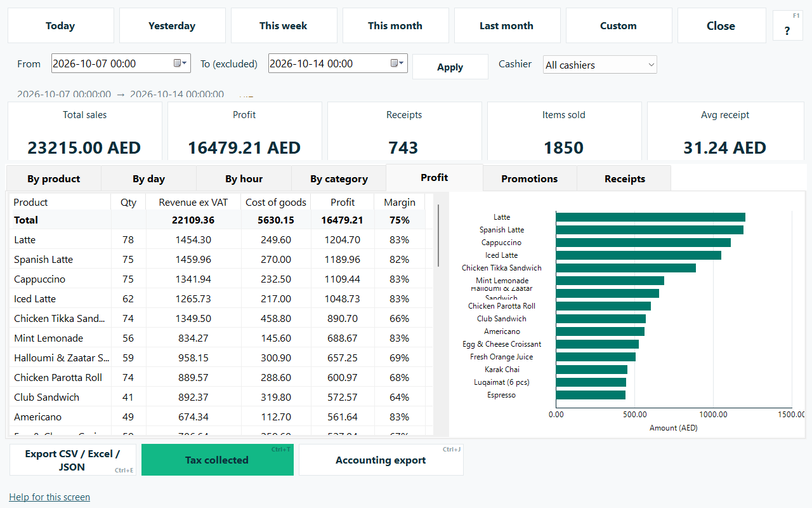Select the Last month range
The image size is (812, 508).
507,25
